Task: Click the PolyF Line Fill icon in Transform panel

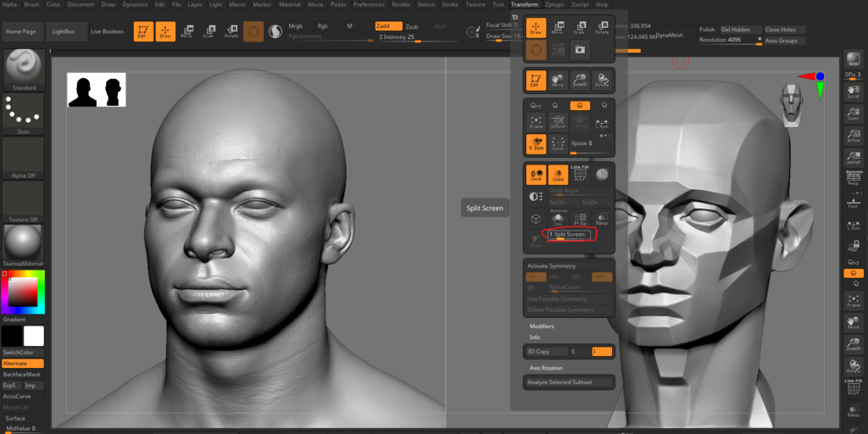Action: tap(580, 175)
